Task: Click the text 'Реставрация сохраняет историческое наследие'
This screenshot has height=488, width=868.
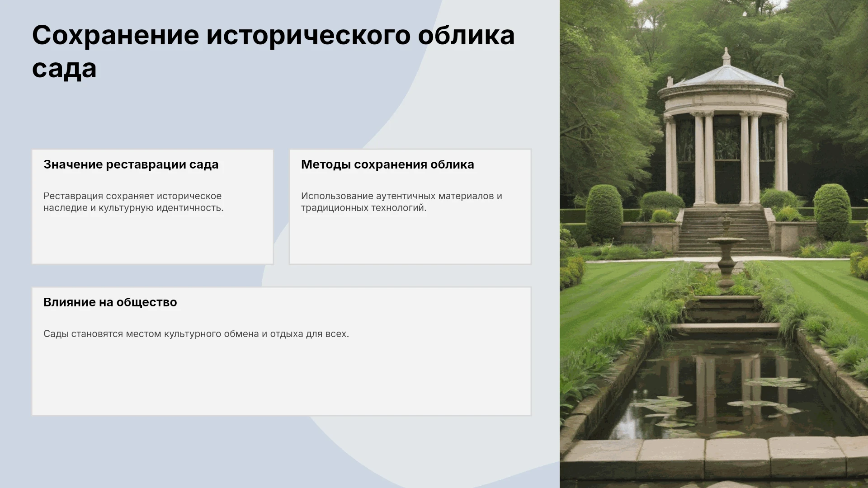Action: click(x=132, y=202)
